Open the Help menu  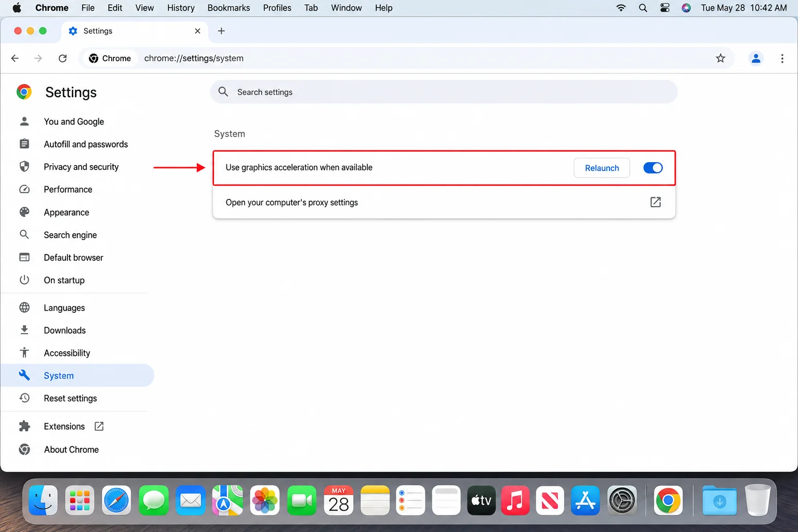(x=383, y=8)
